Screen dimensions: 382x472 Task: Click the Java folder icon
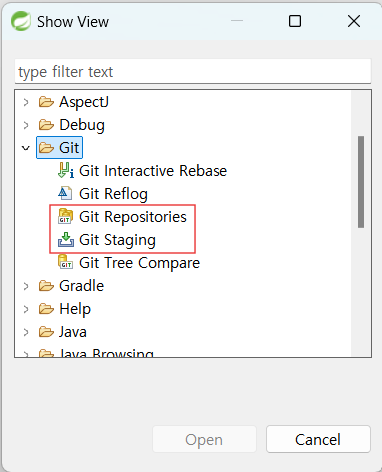[46, 332]
